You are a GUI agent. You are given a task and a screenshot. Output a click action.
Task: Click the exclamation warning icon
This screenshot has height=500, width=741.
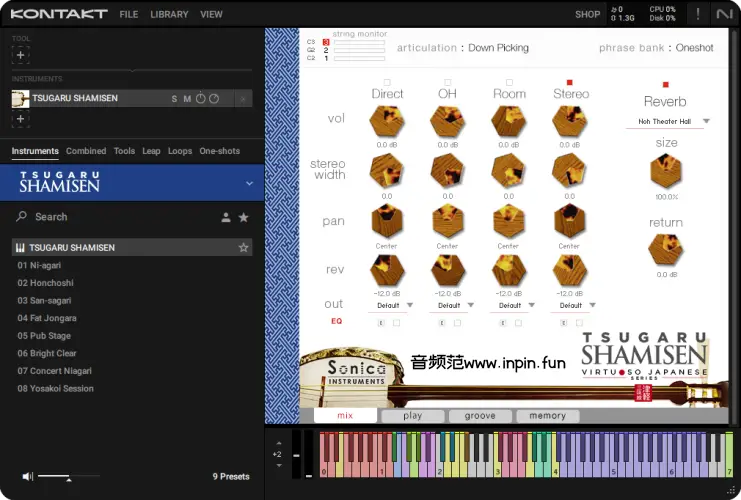tap(698, 14)
